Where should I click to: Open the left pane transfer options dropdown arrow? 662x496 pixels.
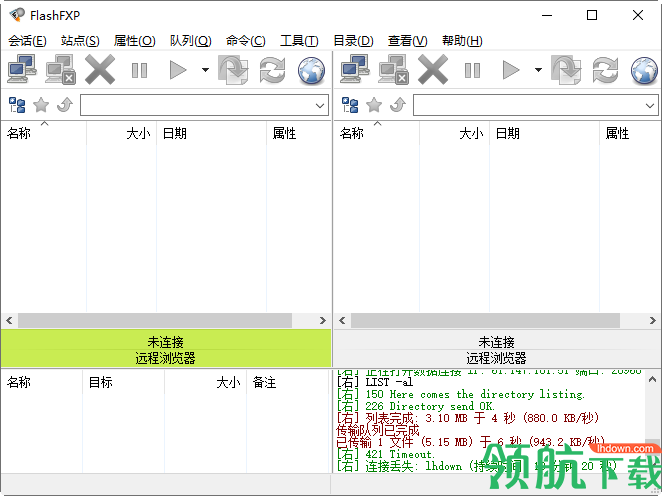pyautogui.click(x=205, y=70)
